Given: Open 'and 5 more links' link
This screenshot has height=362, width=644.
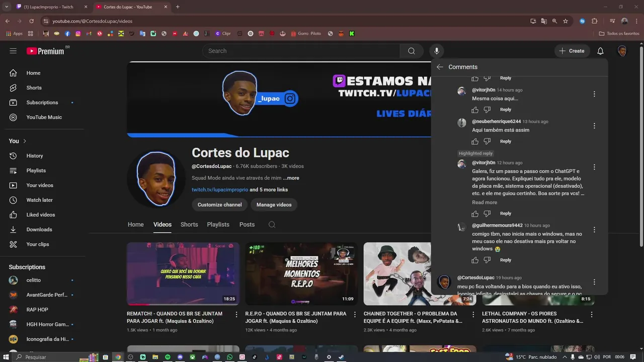Looking at the screenshot, I should tap(269, 190).
